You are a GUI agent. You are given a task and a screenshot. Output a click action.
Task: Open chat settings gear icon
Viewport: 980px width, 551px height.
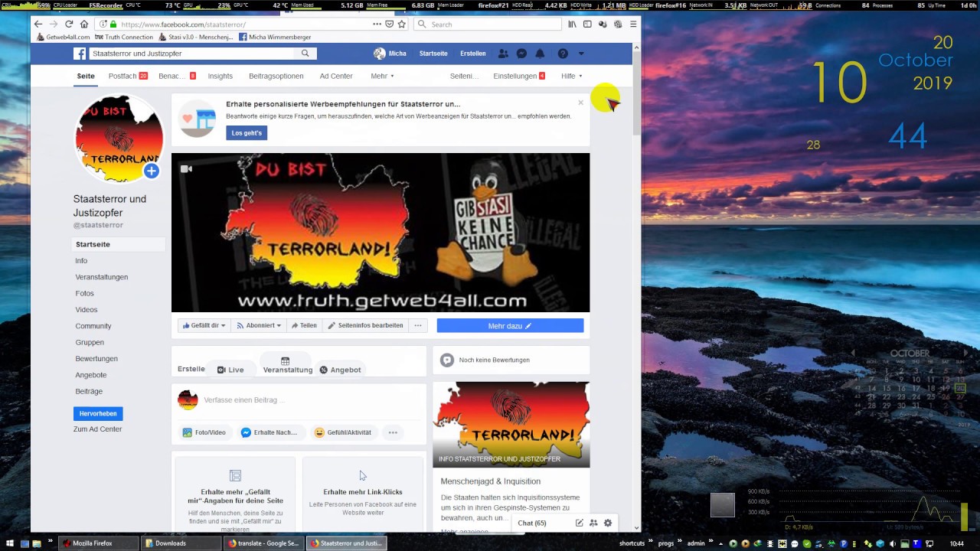click(x=608, y=523)
